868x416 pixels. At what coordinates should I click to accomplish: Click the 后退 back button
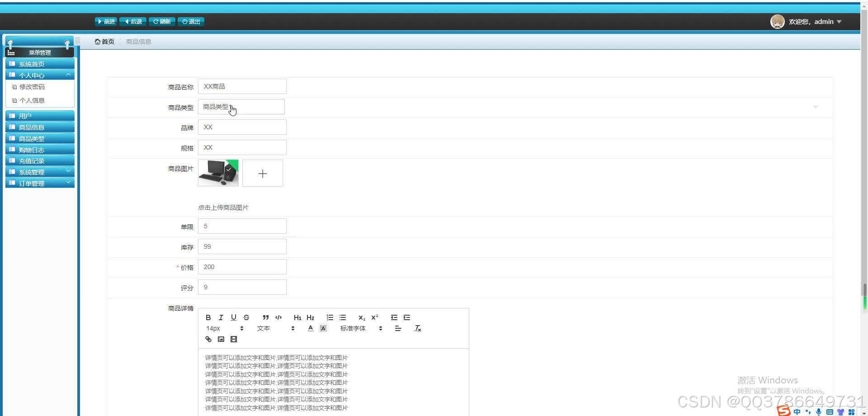pyautogui.click(x=133, y=22)
